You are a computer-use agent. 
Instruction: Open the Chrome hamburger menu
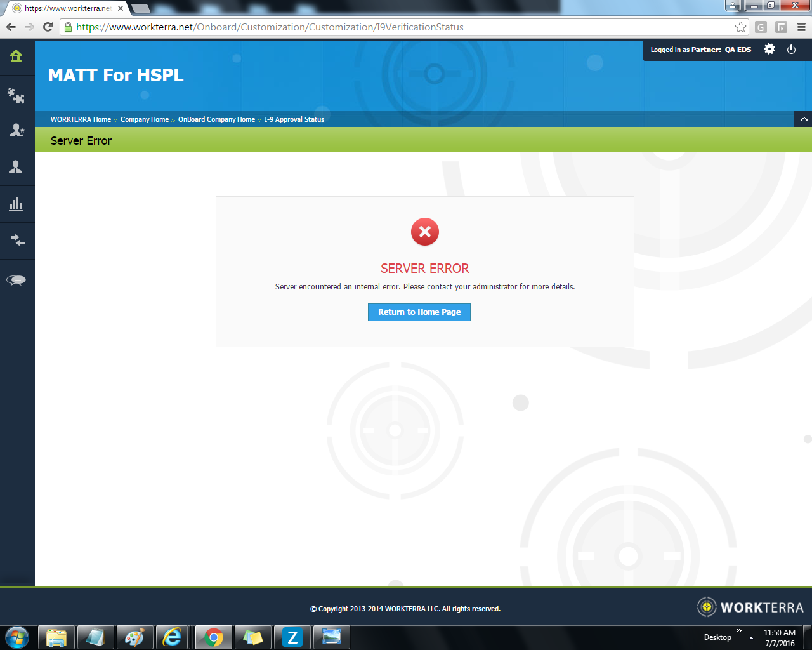pos(801,27)
